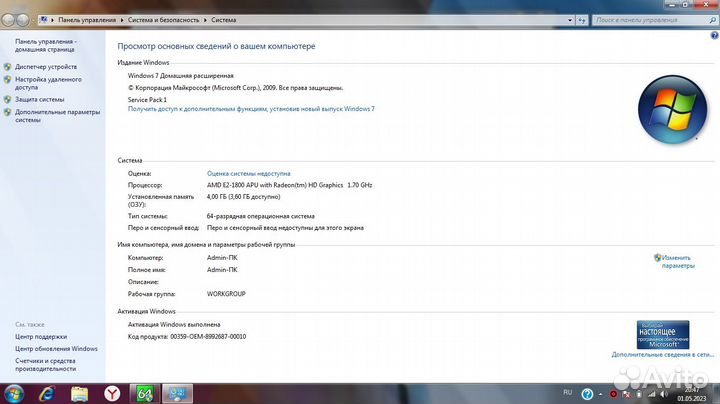The width and height of the screenshot is (720, 404).
Task: Expand arrow after Система и безопасность breadcrumb
Action: [x=205, y=20]
